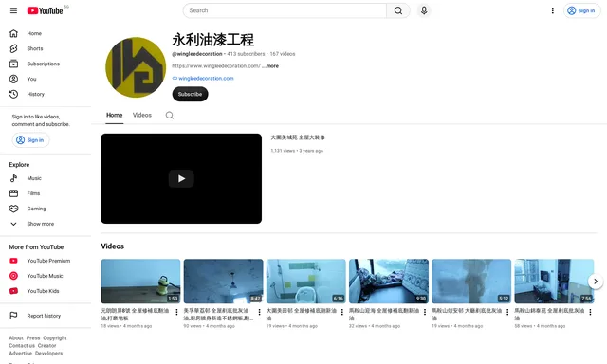Image resolution: width=607 pixels, height=364 pixels.
Task: Click the Copyright footer link
Action: (55, 337)
